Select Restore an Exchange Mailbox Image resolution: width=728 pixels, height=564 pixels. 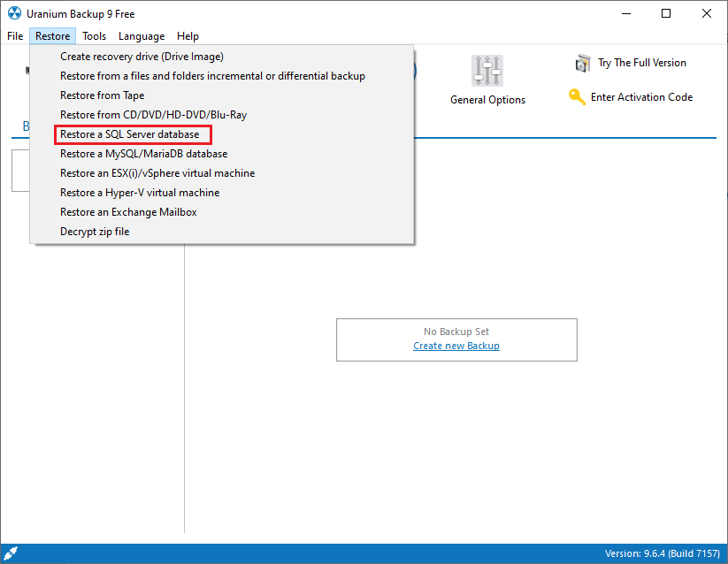(x=128, y=212)
